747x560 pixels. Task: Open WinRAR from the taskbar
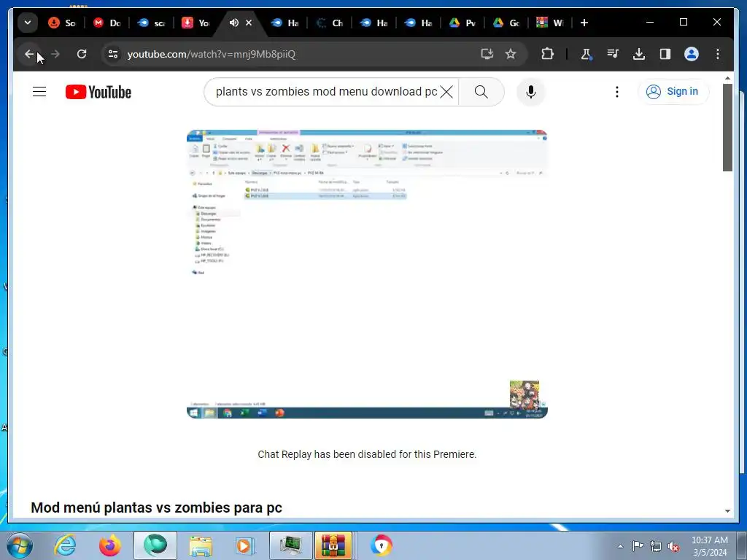(333, 545)
